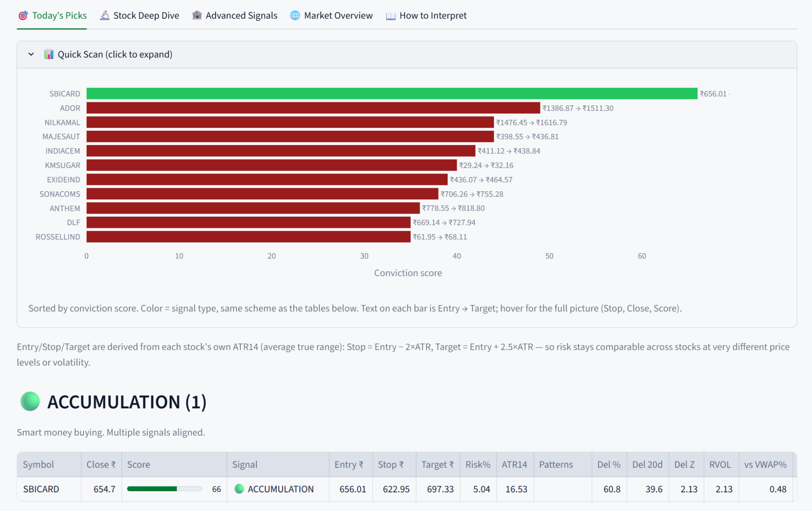Click the bar chart icon in Quick Scan header
Screen dimensions: 812x511
point(49,54)
